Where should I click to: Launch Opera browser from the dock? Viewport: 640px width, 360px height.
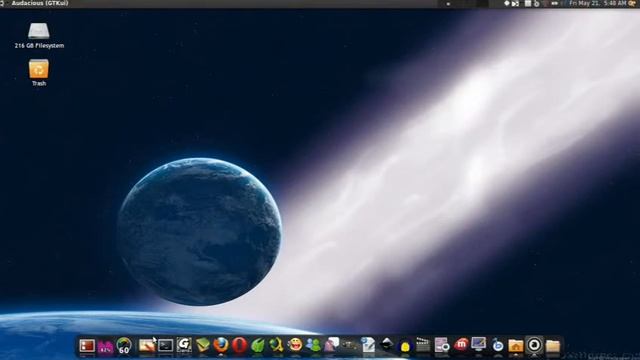point(240,345)
